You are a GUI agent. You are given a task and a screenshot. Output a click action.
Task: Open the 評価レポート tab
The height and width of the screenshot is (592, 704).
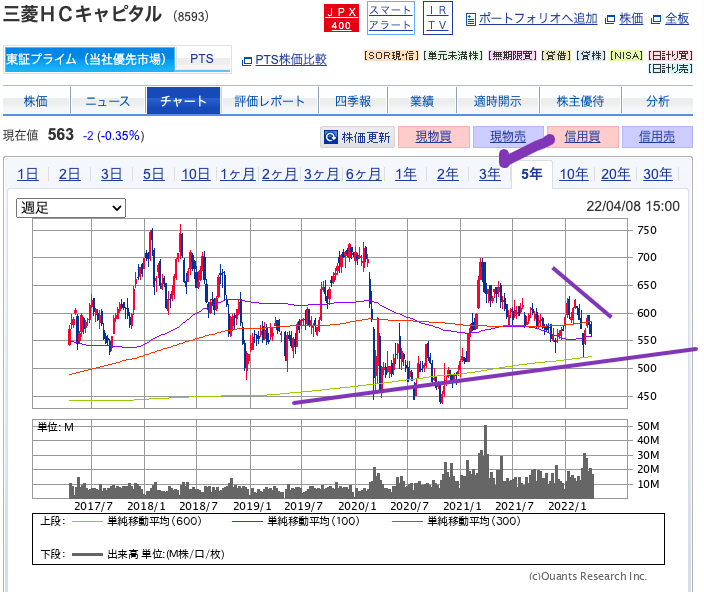(x=269, y=101)
